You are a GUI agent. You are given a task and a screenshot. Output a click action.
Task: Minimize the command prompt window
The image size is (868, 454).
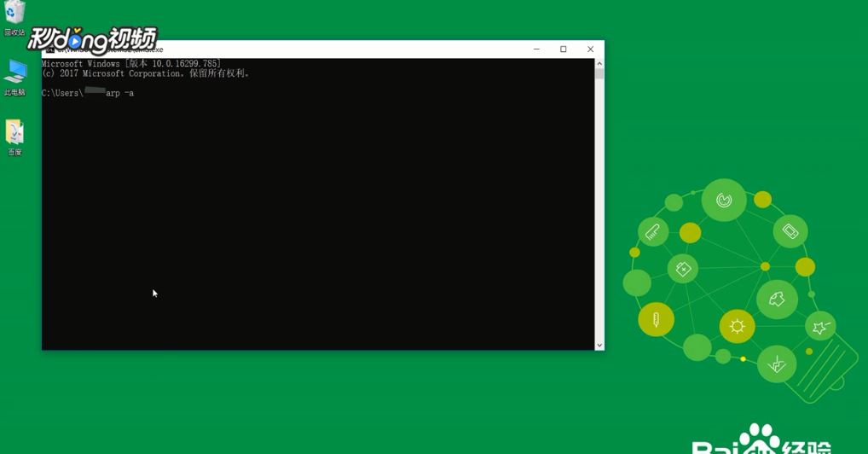pos(536,49)
